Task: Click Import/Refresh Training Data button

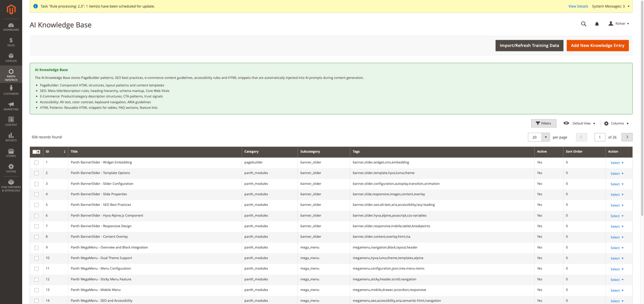Action: pyautogui.click(x=529, y=45)
